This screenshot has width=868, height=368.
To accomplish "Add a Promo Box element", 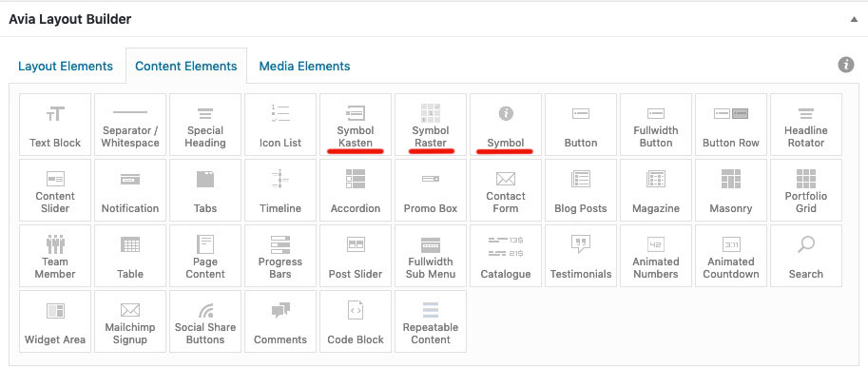I will click(431, 190).
